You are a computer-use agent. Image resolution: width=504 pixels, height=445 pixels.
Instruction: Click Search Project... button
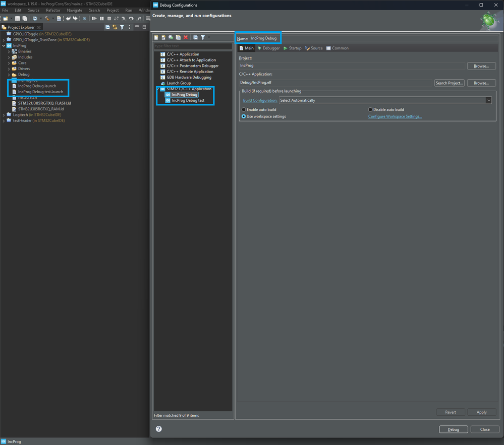[x=449, y=83]
